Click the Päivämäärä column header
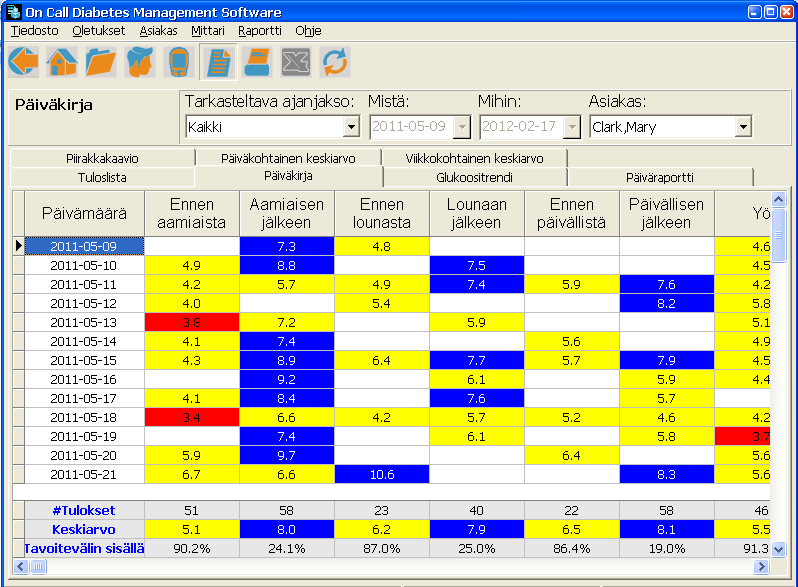 [84, 213]
